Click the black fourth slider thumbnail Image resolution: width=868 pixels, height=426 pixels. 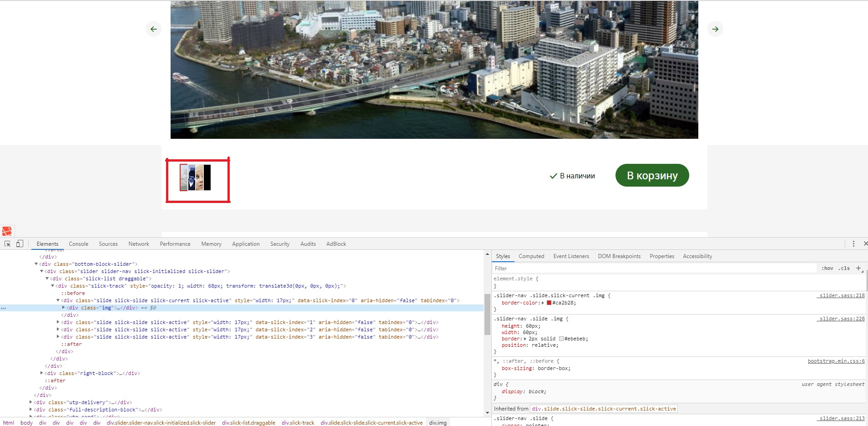(x=207, y=177)
